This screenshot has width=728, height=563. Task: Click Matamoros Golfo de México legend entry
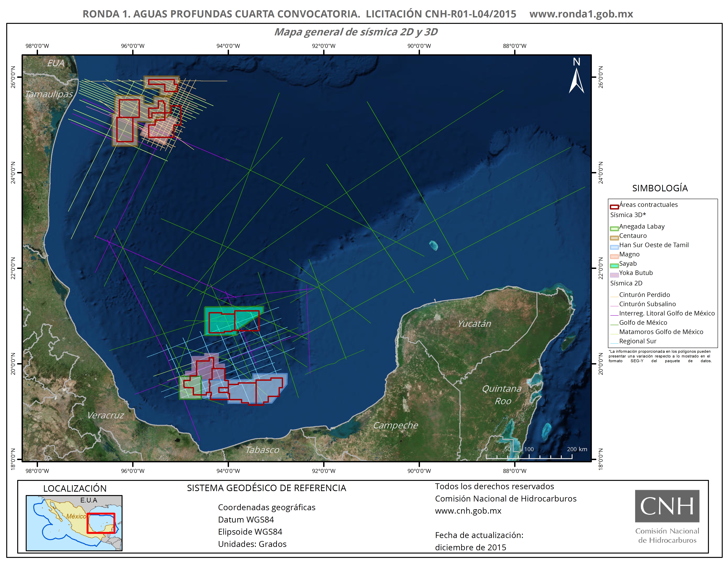pos(657,332)
